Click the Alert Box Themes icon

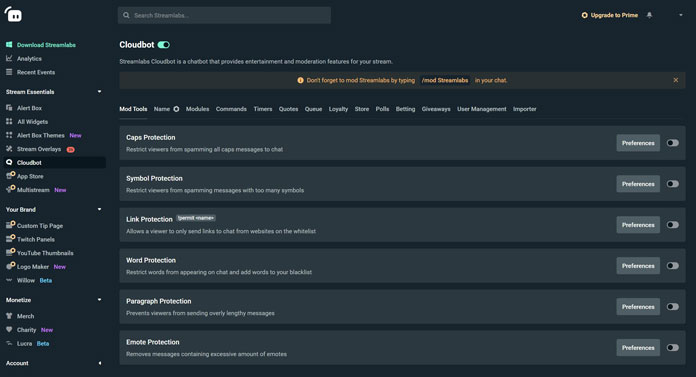click(x=9, y=135)
